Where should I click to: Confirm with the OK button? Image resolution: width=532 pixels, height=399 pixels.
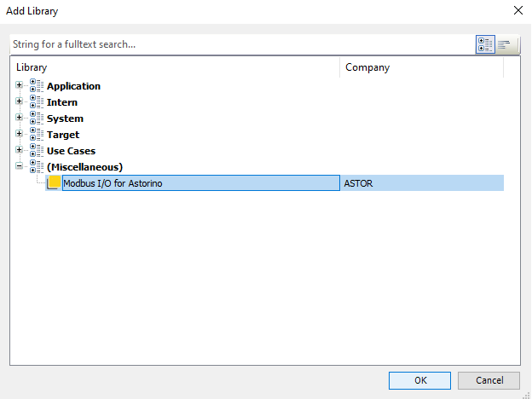pos(419,380)
